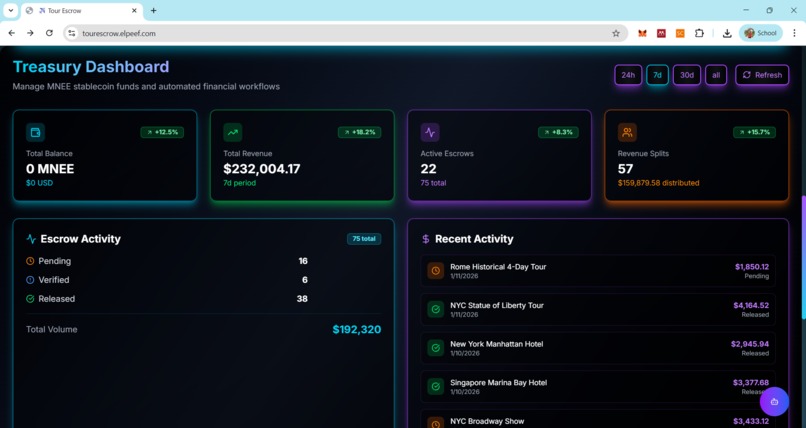The image size is (806, 428).
Task: Click the Total Revenue trend icon
Action: coord(233,133)
